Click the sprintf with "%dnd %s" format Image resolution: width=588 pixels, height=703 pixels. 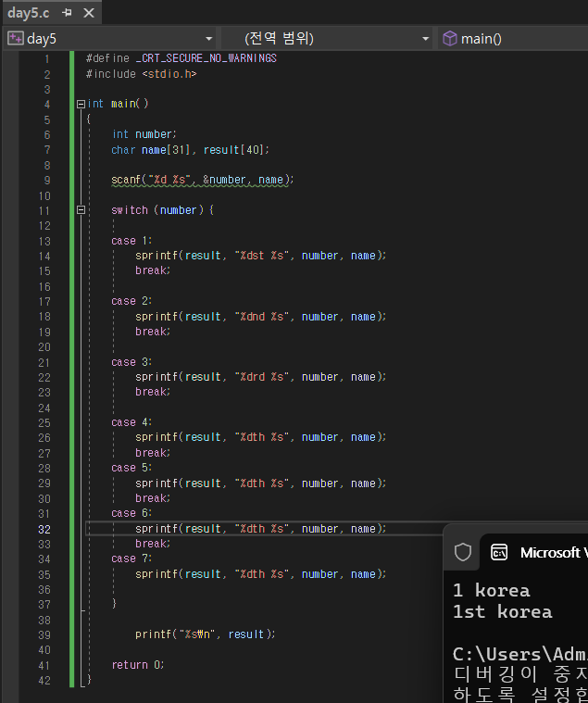point(261,317)
